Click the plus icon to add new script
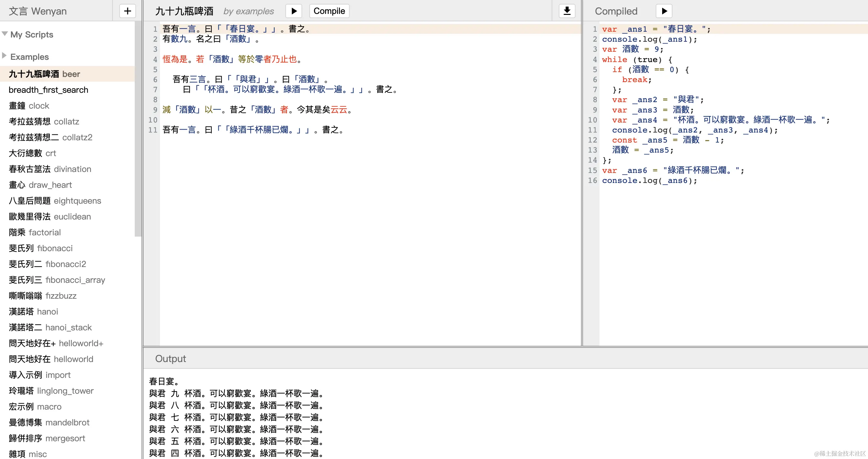 click(x=127, y=11)
